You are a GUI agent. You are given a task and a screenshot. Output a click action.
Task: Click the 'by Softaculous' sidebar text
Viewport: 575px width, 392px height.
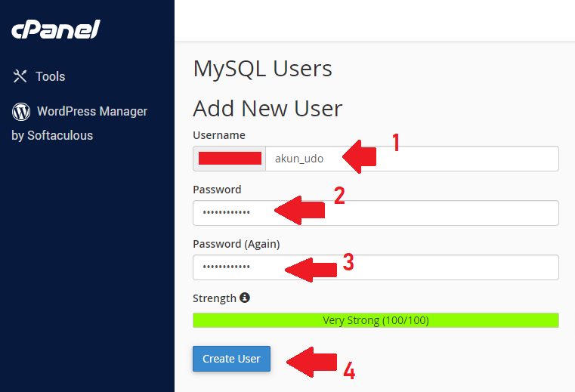click(x=52, y=135)
